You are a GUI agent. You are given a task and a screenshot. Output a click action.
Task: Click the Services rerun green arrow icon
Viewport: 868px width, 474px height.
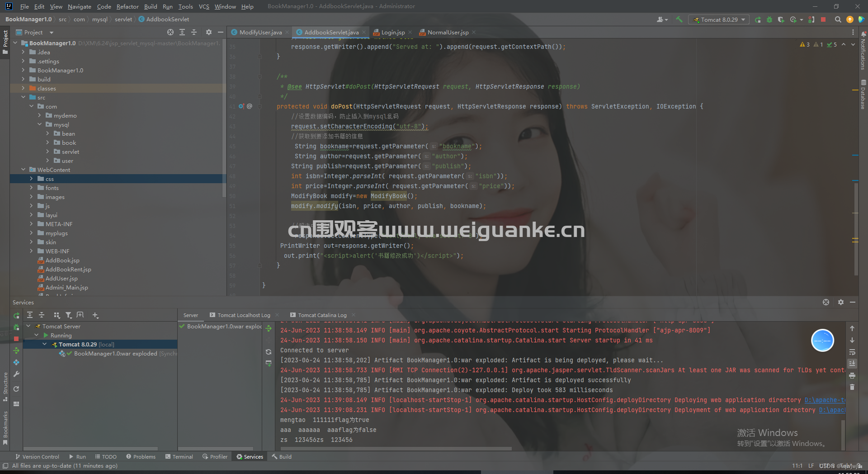click(x=16, y=315)
